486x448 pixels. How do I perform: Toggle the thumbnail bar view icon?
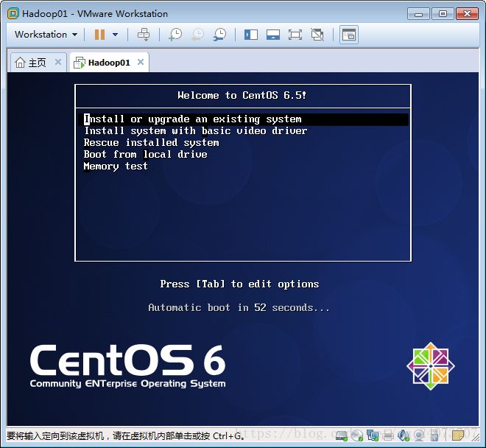tap(273, 35)
